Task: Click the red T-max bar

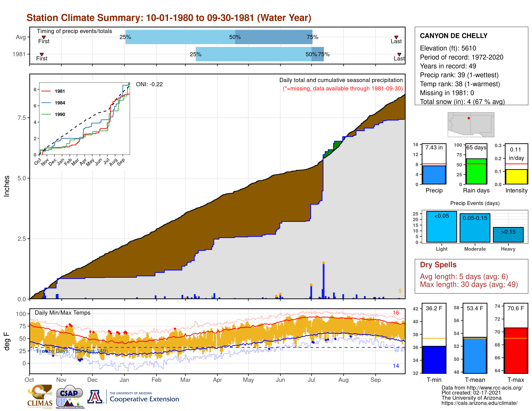Action: click(x=516, y=351)
